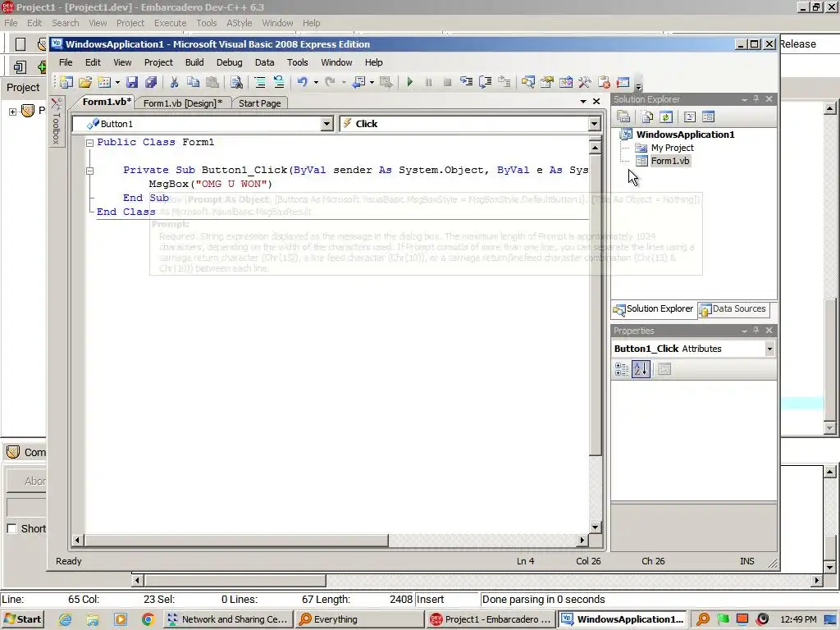The height and width of the screenshot is (630, 840).
Task: Switch to the Form1.vb [Design] tab
Action: pos(183,103)
